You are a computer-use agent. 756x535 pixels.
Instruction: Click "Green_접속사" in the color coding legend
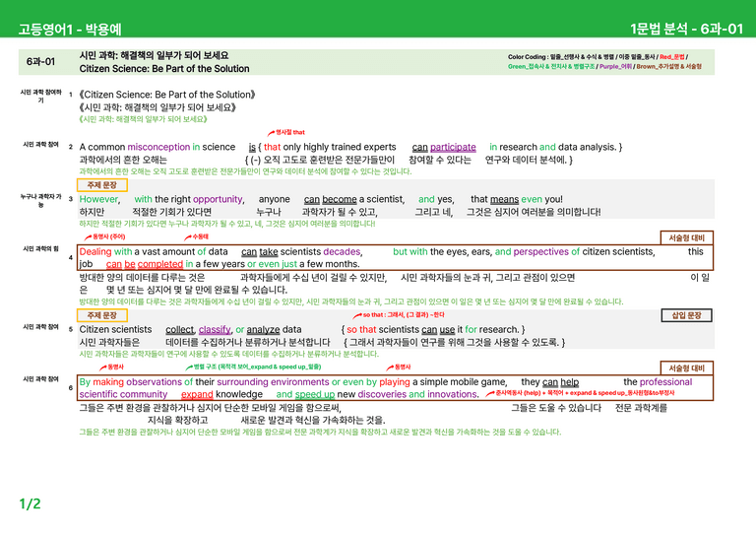527,67
